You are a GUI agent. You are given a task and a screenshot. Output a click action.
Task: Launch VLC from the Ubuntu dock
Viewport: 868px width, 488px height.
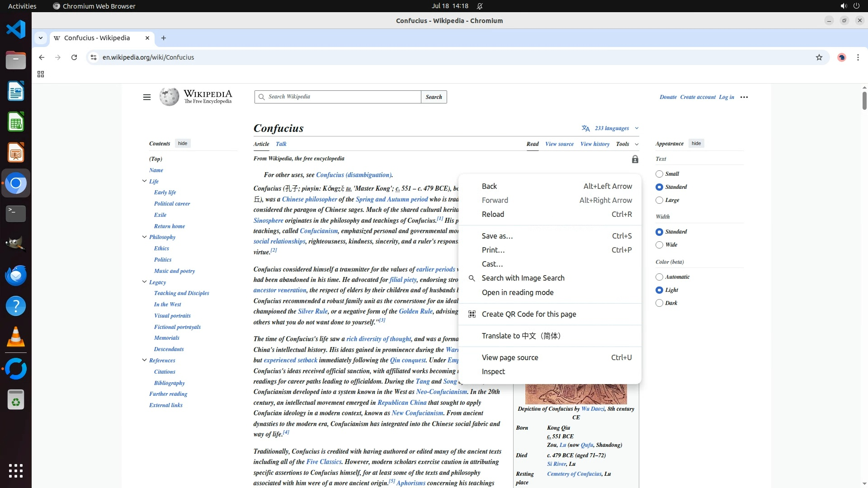(16, 337)
